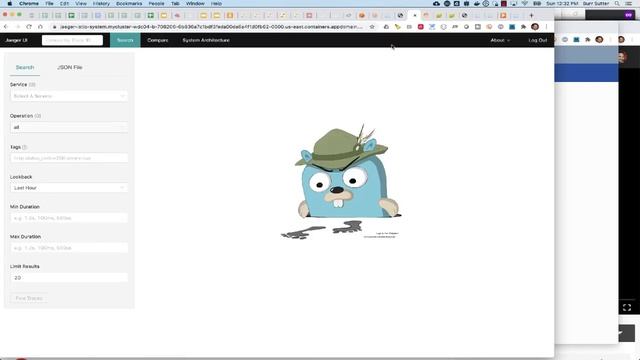Viewport: 640px width, 360px height.
Task: Focus the Lookup by Trace ID field
Action: (72, 40)
